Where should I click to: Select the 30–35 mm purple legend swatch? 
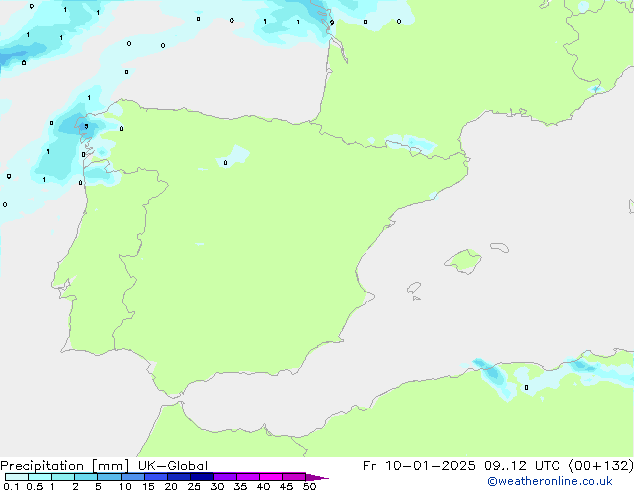[225, 477]
